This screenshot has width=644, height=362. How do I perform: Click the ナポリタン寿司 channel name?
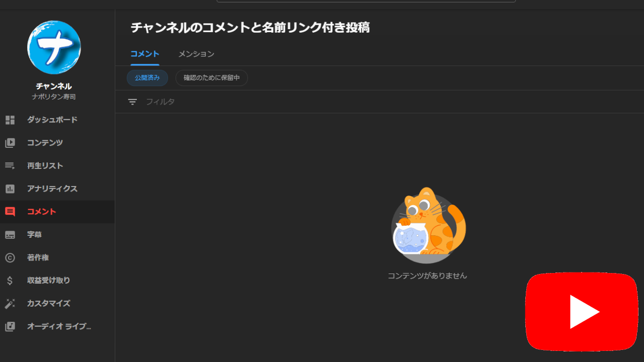click(x=54, y=97)
